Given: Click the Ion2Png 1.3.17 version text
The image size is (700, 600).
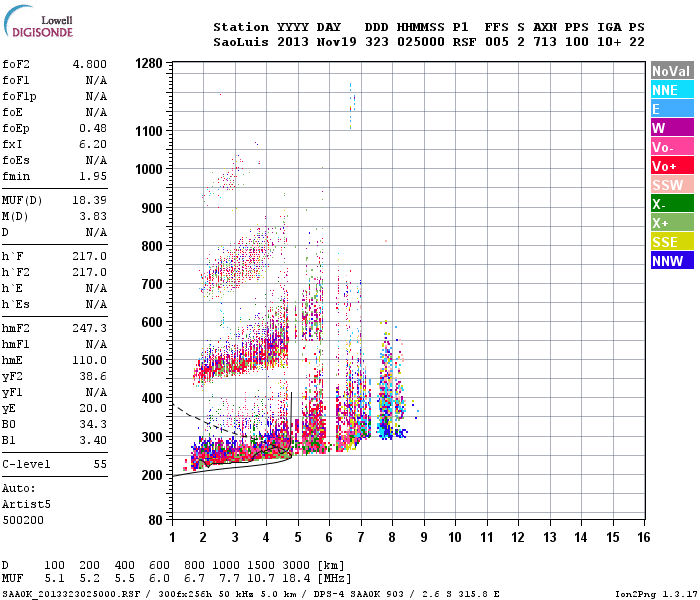Looking at the screenshot, I should click(655, 594).
